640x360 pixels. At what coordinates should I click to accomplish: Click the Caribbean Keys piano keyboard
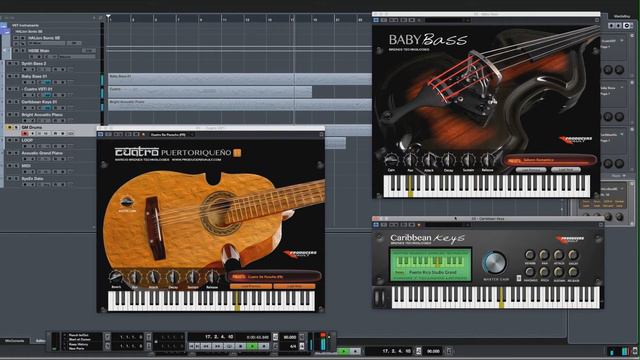click(x=496, y=297)
